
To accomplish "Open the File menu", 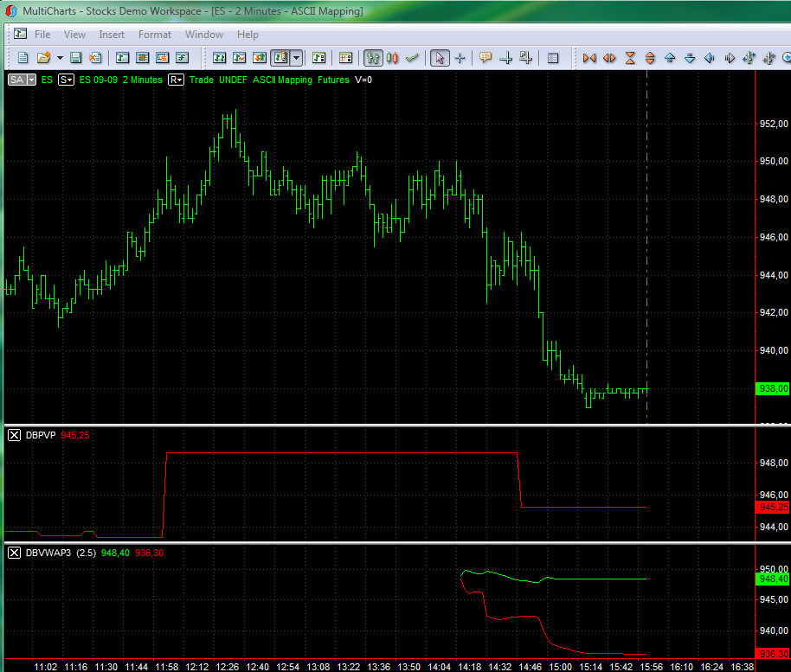I will (42, 35).
